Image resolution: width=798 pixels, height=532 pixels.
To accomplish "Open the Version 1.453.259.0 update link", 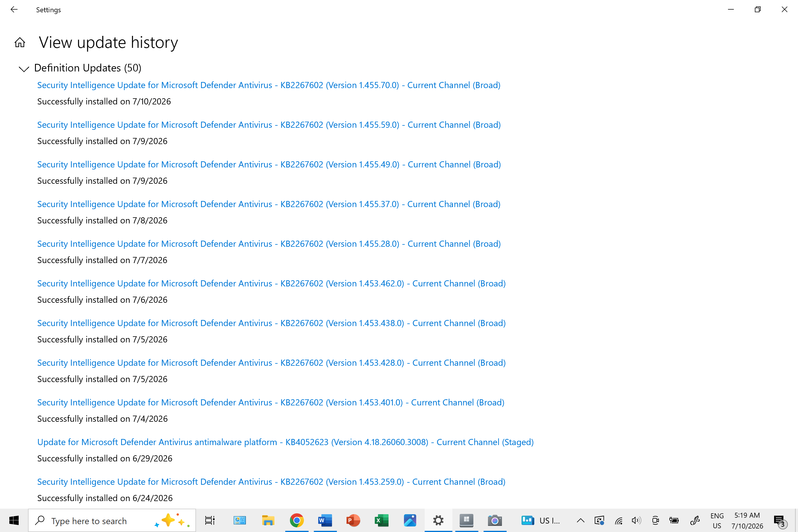I will click(271, 482).
